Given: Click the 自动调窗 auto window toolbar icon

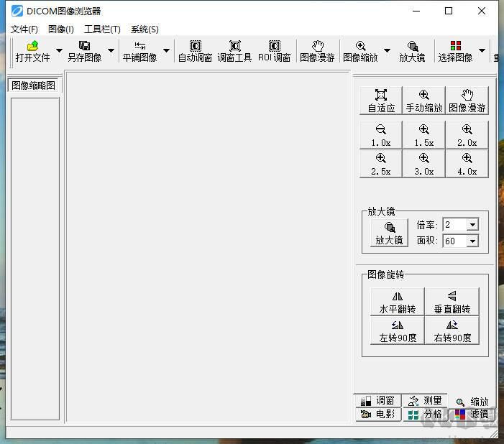Looking at the screenshot, I should [x=195, y=51].
